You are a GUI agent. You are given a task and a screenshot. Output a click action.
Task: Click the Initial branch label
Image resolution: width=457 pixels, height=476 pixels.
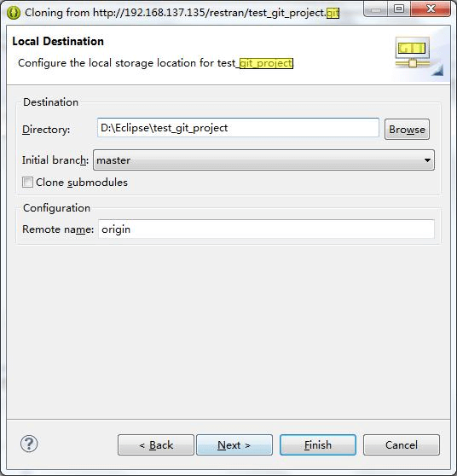point(55,160)
